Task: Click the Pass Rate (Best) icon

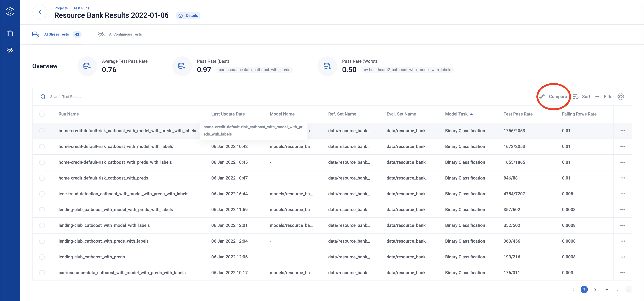Action: [182, 66]
